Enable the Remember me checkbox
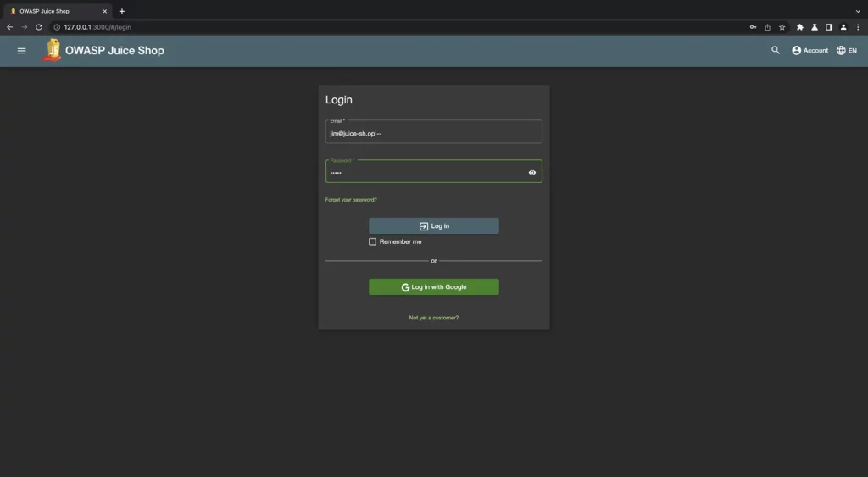 pyautogui.click(x=373, y=241)
